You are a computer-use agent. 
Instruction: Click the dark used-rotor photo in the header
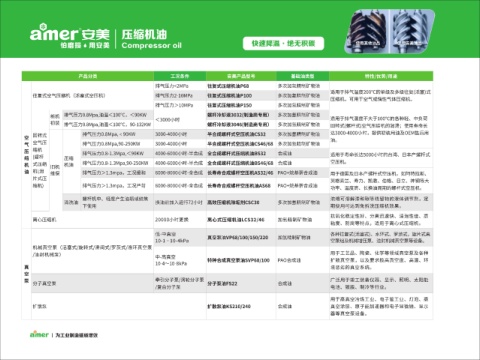click(367, 31)
